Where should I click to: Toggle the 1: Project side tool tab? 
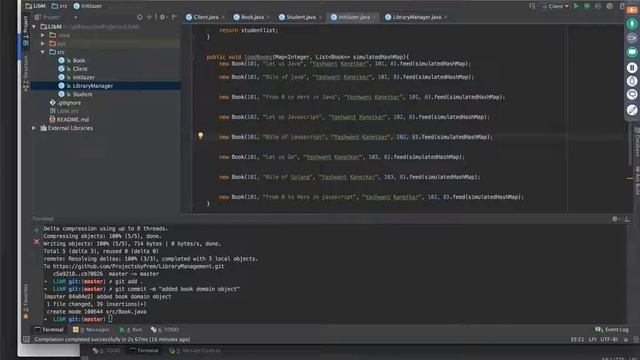[25, 31]
